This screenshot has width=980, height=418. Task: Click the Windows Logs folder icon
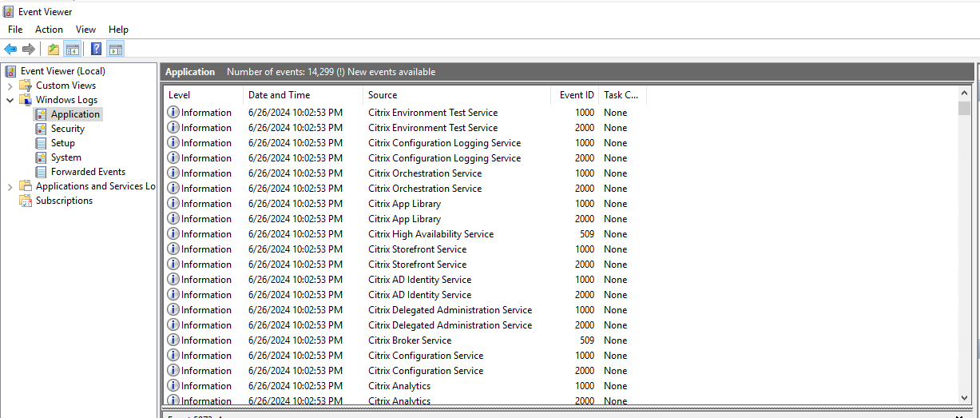pos(26,100)
